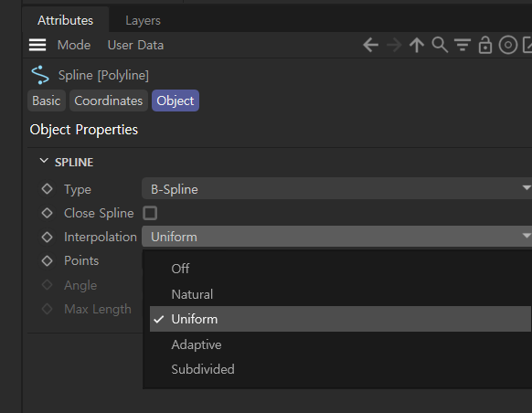Collapse the SPLINE section chevron
The height and width of the screenshot is (413, 532).
[44, 161]
